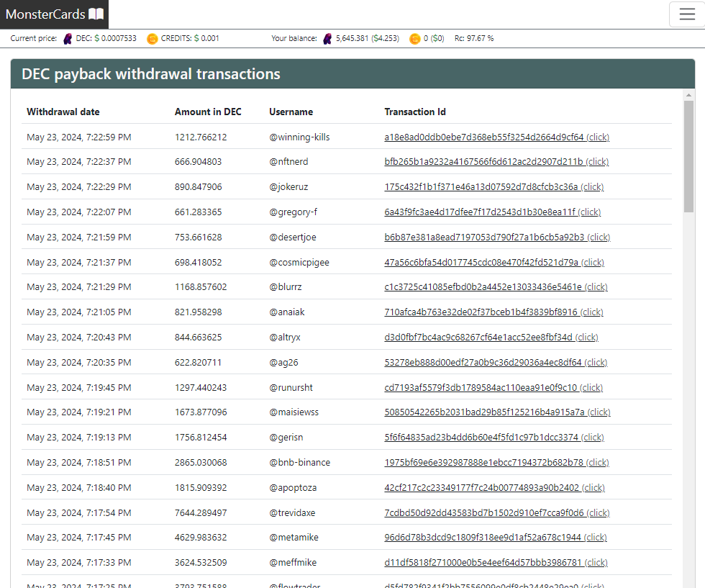Image resolution: width=705 pixels, height=588 pixels.
Task: Select the Withdrawal date column header
Action: [63, 112]
